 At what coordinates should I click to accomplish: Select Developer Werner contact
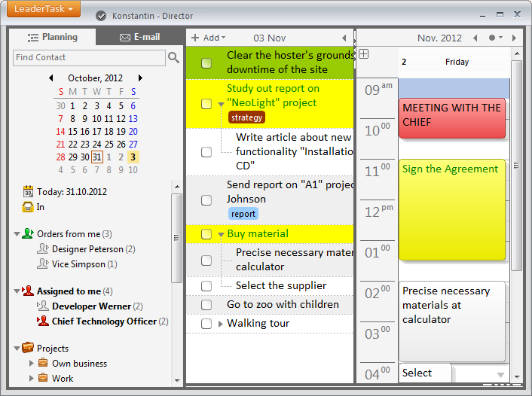[x=91, y=306]
